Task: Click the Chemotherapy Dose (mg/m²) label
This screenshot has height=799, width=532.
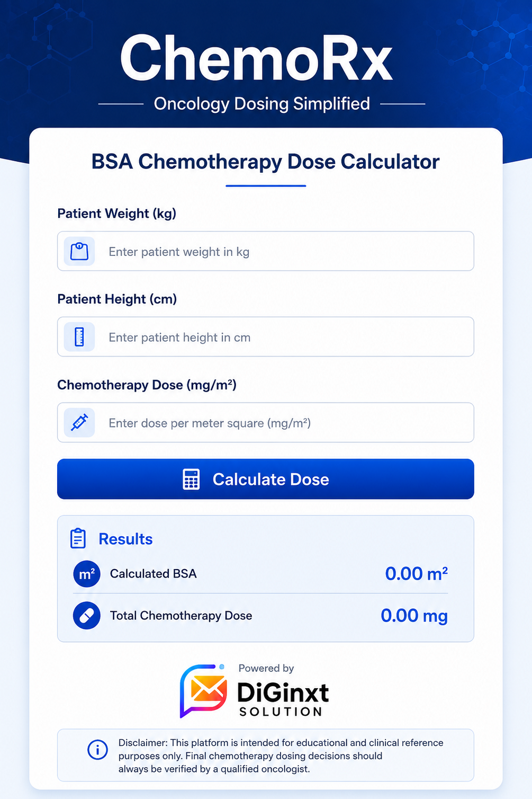Action: point(147,385)
